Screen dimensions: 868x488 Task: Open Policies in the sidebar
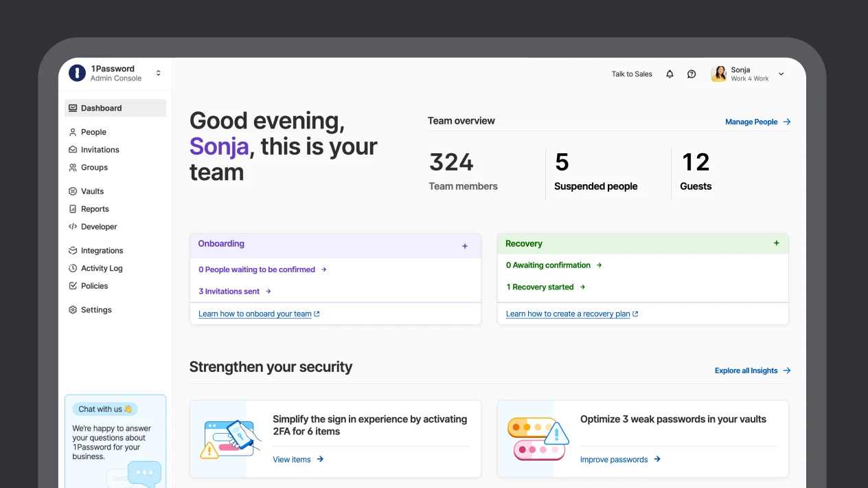click(x=94, y=286)
